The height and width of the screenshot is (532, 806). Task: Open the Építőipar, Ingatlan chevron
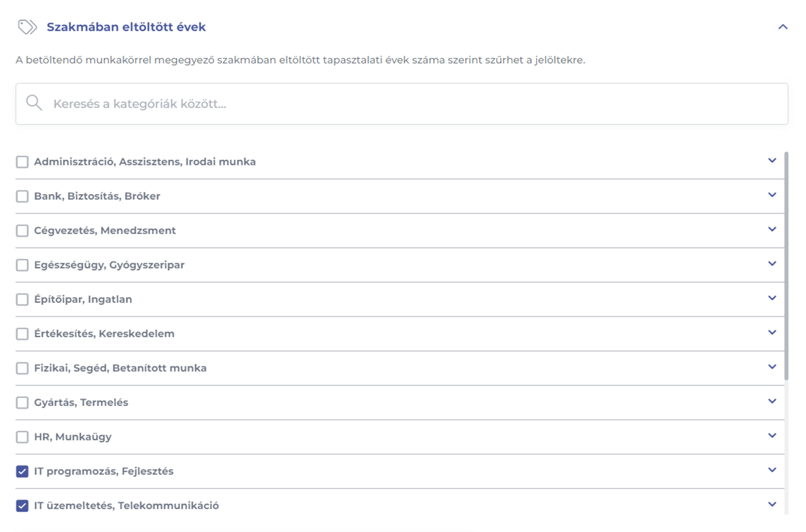tap(772, 299)
